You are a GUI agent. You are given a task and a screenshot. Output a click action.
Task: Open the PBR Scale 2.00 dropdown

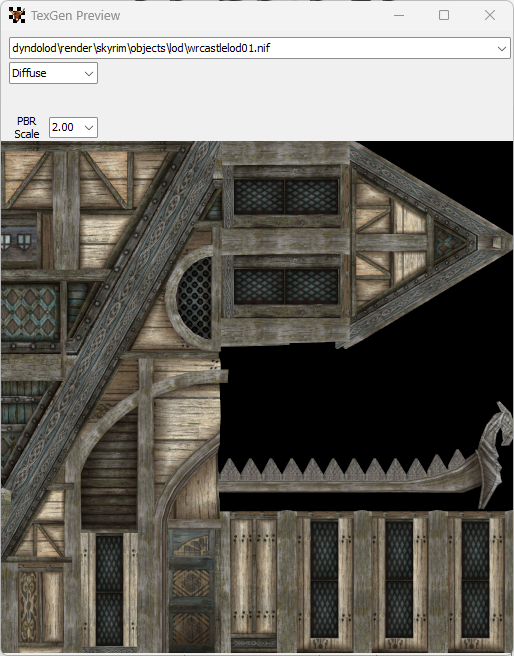pos(73,127)
